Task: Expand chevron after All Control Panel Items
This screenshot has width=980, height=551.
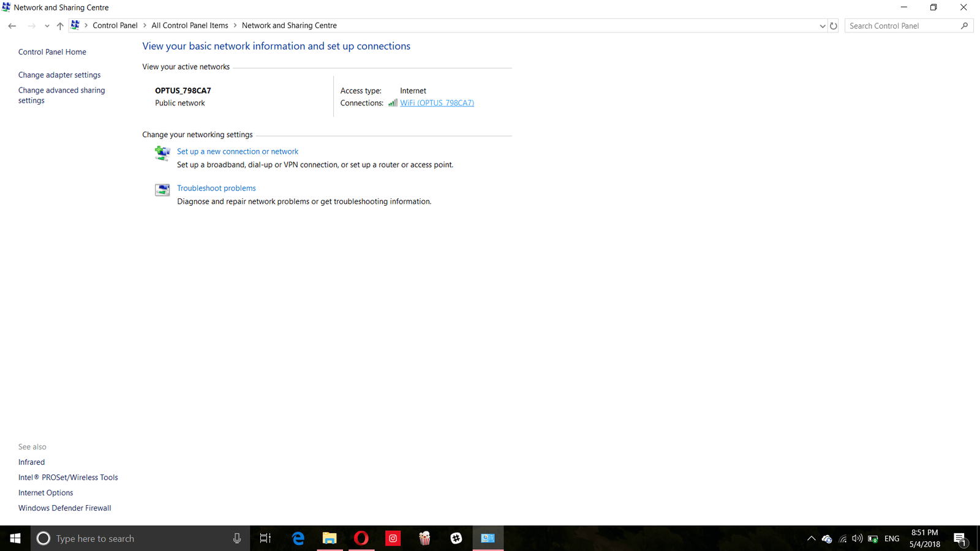Action: point(235,26)
